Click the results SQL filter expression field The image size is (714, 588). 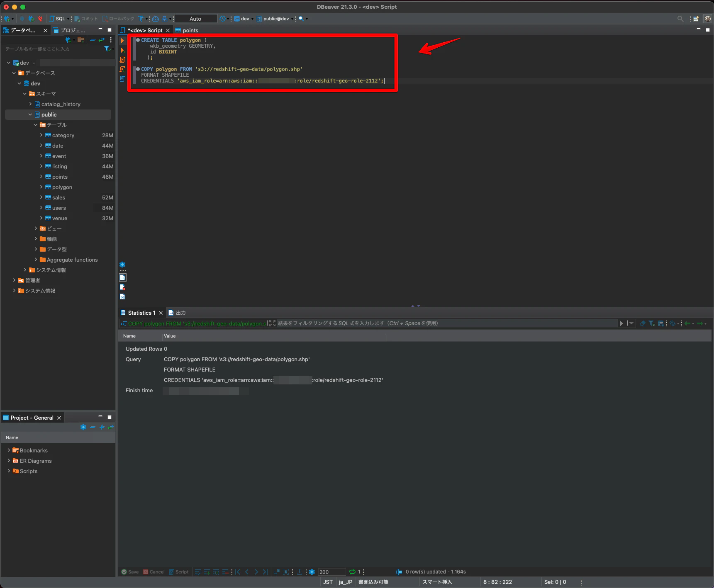point(447,323)
